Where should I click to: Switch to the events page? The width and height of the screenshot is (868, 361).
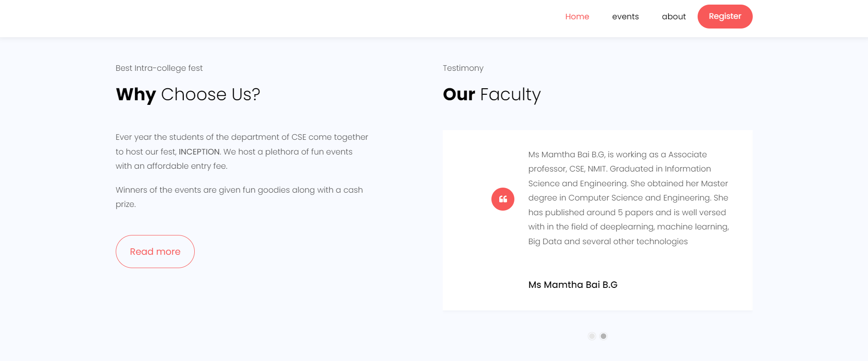[x=625, y=17]
